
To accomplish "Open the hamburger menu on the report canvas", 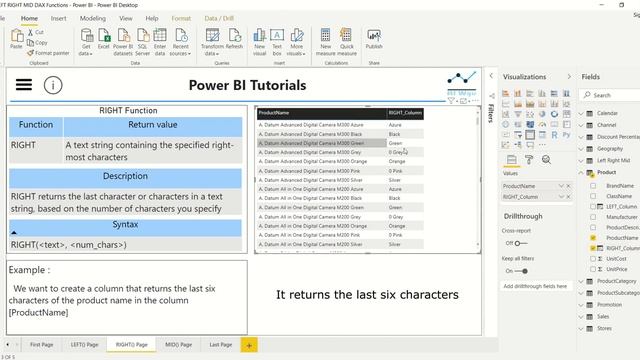I will click(x=24, y=84).
